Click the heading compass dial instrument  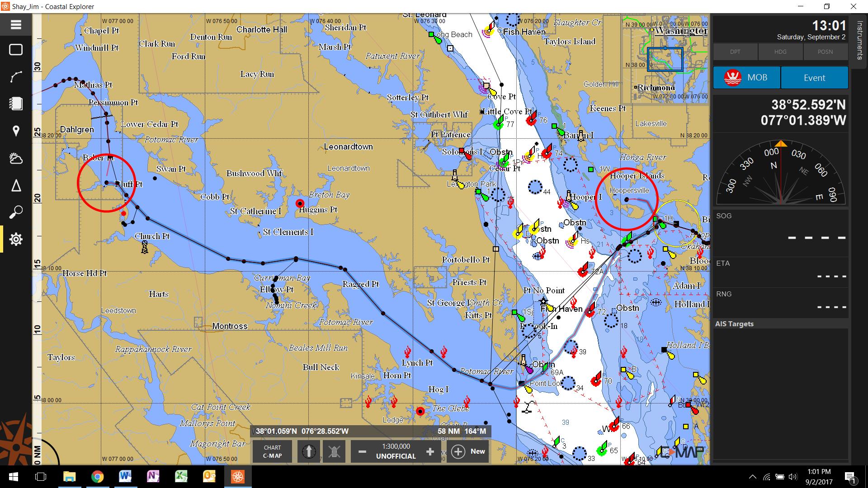781,173
